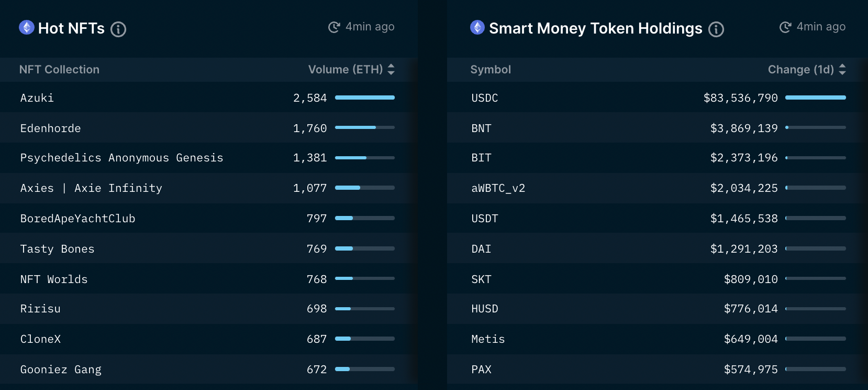
Task: Open the info tooltip next to Hot NFTs
Action: point(118,29)
